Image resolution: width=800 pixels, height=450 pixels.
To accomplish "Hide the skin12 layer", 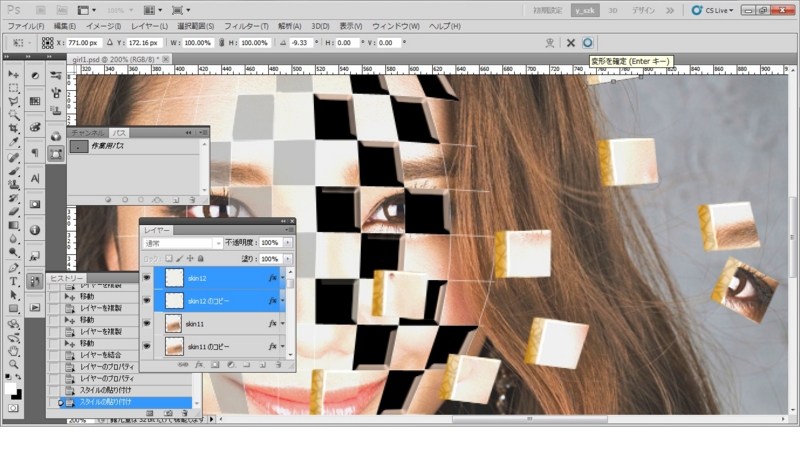I will click(x=146, y=278).
